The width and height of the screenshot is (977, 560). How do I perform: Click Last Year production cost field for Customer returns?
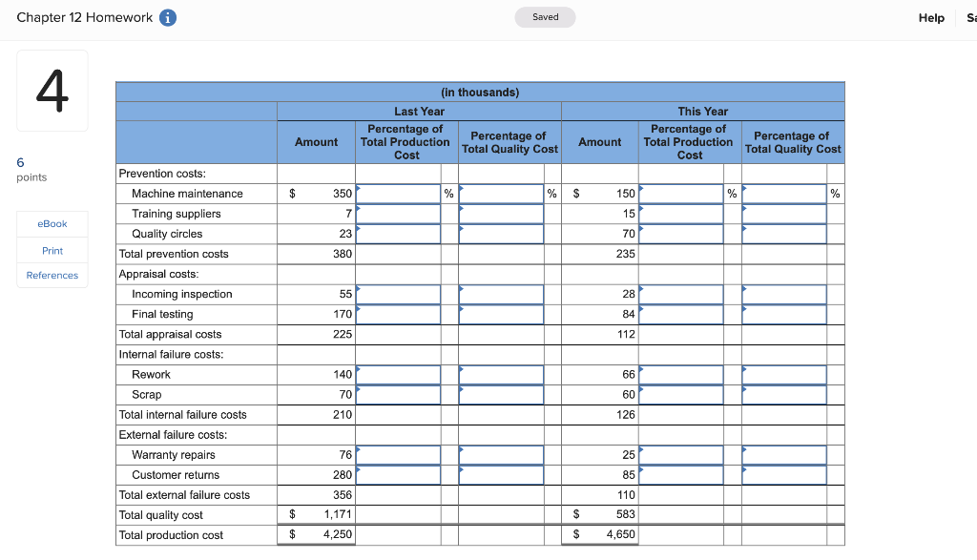pos(398,475)
